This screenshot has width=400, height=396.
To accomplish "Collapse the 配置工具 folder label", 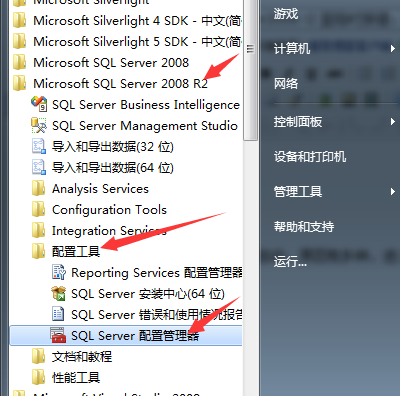I will 76,251.
